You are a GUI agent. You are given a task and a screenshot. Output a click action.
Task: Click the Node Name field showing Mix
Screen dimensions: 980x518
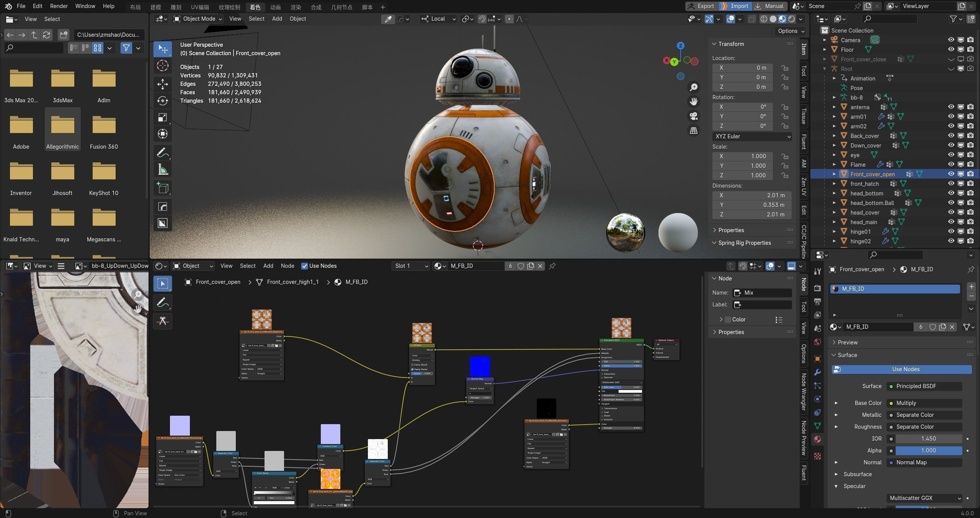tap(762, 293)
